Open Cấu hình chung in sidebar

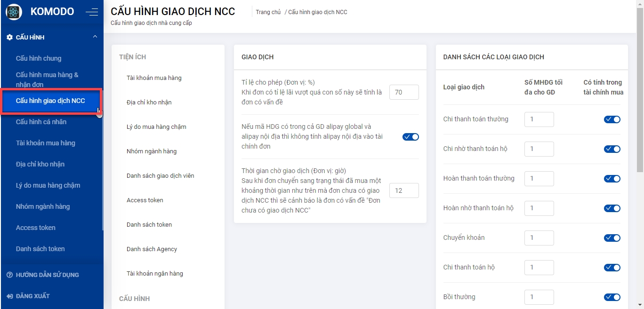coord(39,58)
